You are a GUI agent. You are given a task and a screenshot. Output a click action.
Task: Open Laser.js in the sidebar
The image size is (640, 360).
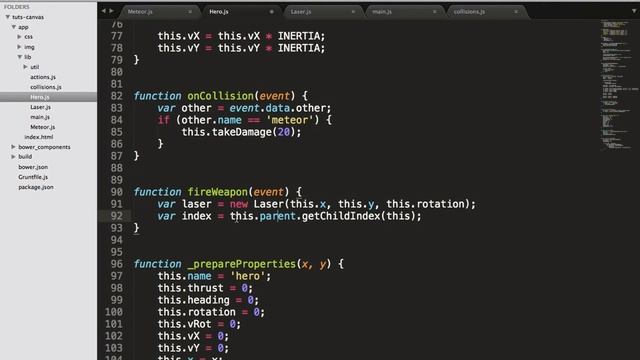[x=40, y=107]
